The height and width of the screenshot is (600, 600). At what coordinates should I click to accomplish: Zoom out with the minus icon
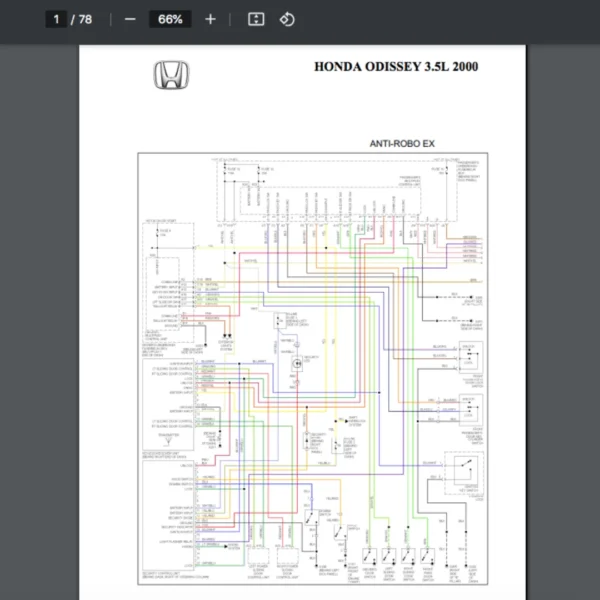coord(130,19)
